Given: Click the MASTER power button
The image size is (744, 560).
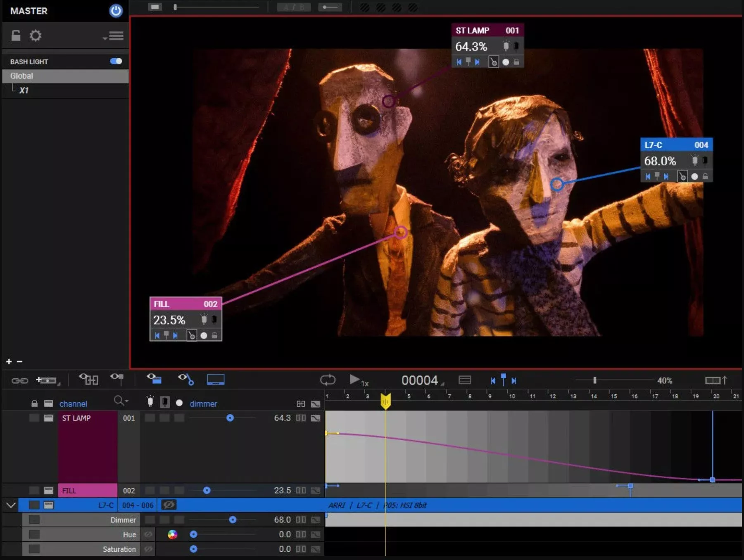Looking at the screenshot, I should click(116, 11).
